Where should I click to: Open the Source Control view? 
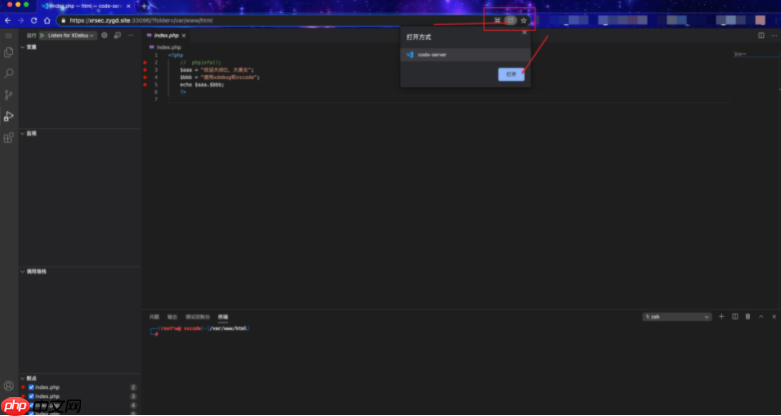tap(8, 95)
